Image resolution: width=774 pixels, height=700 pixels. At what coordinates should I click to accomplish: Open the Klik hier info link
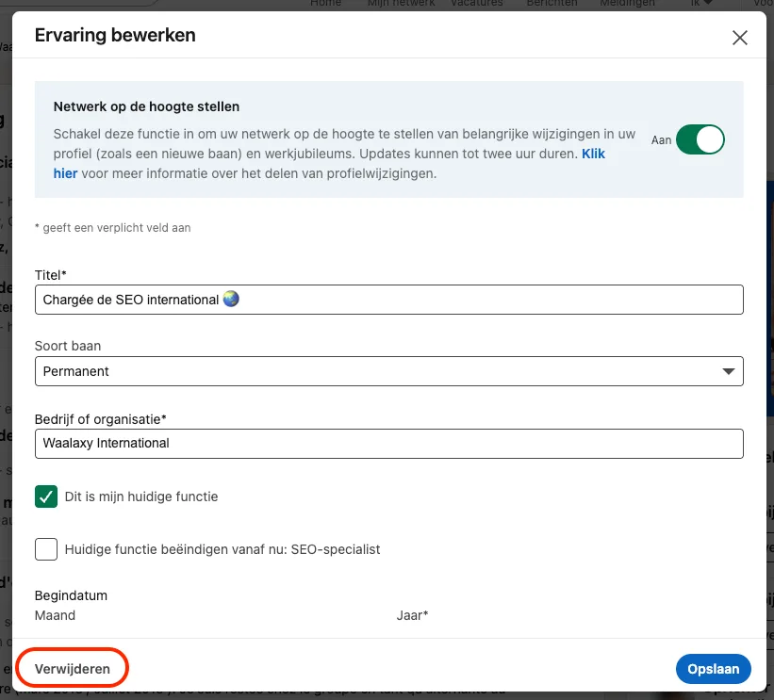pos(593,154)
